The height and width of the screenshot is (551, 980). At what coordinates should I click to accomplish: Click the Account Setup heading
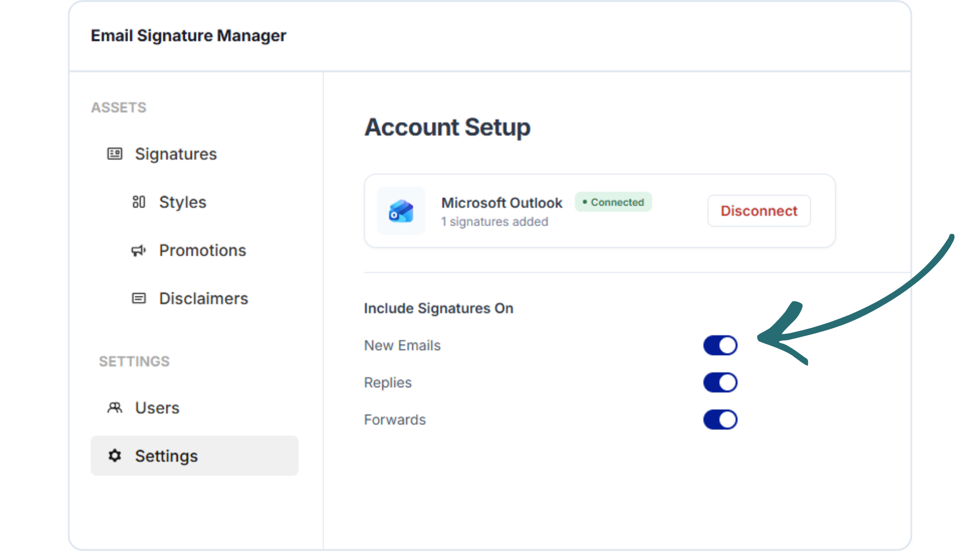point(448,127)
